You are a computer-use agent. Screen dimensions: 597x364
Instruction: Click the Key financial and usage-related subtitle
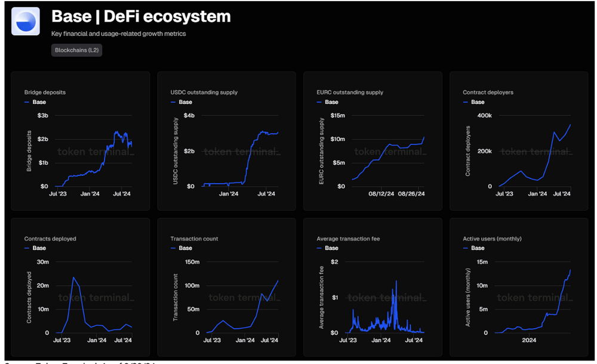pos(118,33)
